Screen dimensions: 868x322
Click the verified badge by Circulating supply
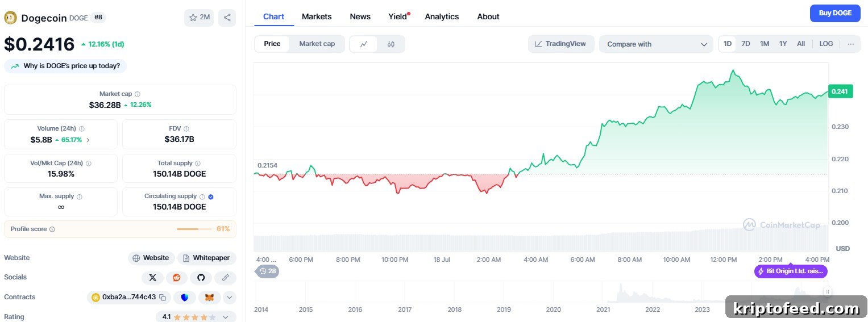(211, 196)
